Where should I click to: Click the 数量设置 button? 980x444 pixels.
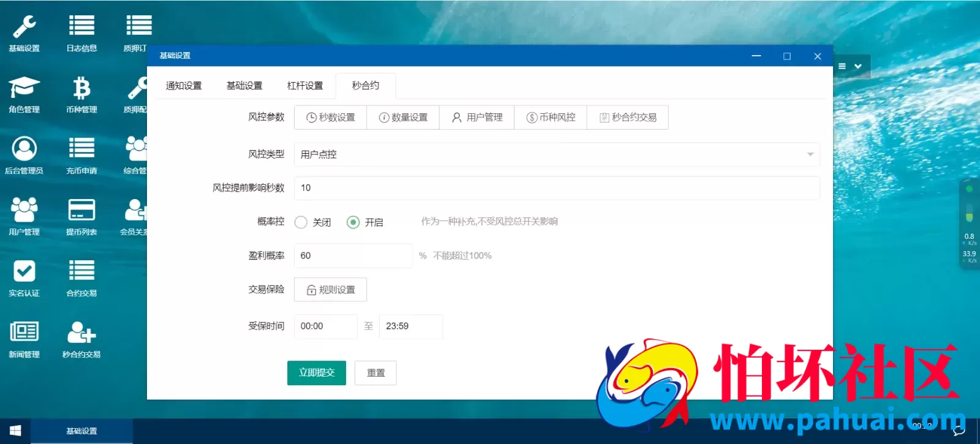403,118
